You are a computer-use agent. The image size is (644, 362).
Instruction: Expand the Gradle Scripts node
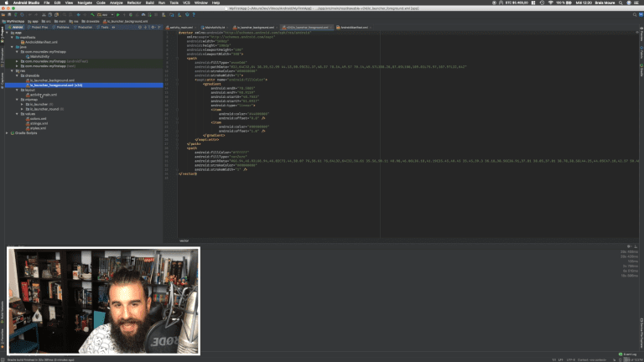tap(8, 133)
